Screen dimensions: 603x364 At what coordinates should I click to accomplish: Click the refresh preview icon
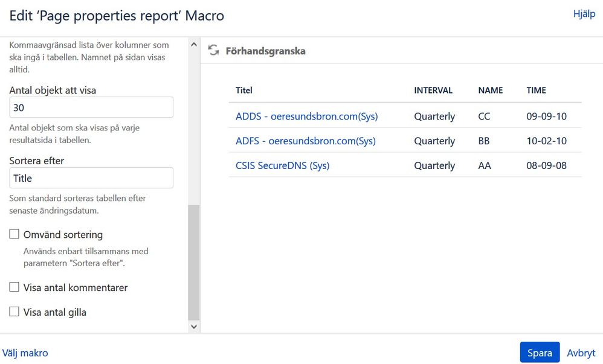(x=213, y=51)
